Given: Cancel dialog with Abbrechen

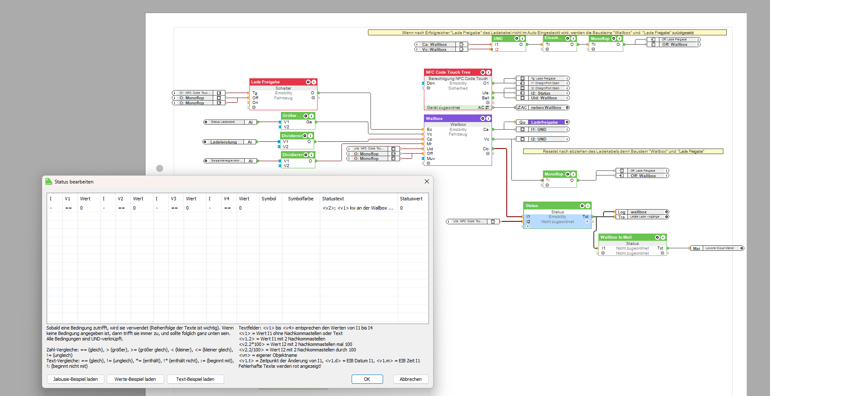Looking at the screenshot, I should pyautogui.click(x=410, y=379).
